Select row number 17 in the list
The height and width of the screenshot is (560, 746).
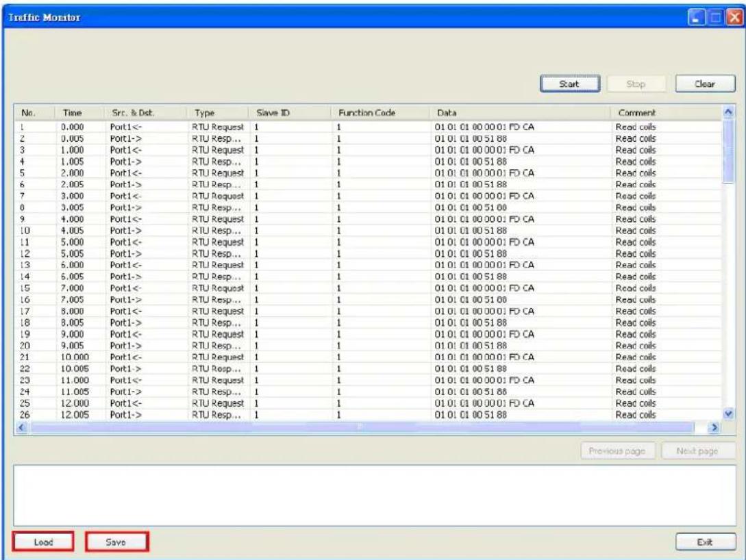(25, 311)
